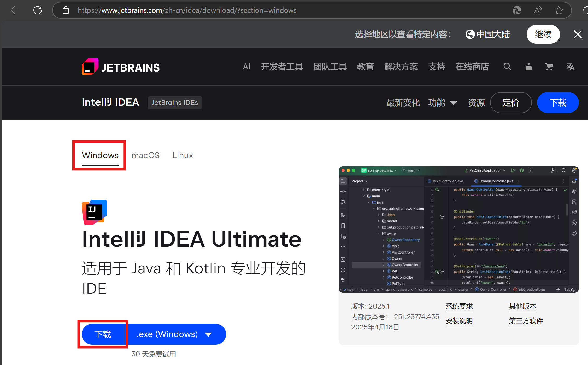Open the 中国大陆 region selector
Viewport: 588px width, 365px height.
click(x=488, y=34)
